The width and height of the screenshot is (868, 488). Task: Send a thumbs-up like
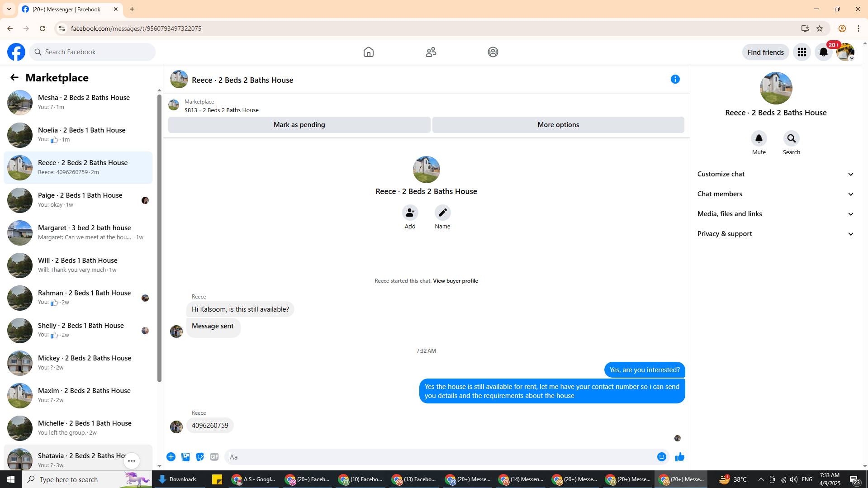pyautogui.click(x=679, y=457)
